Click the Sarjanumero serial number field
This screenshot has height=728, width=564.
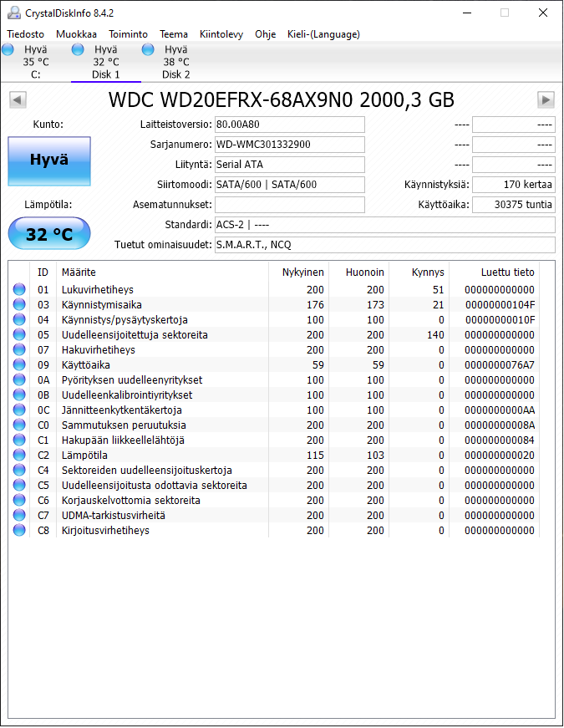290,145
